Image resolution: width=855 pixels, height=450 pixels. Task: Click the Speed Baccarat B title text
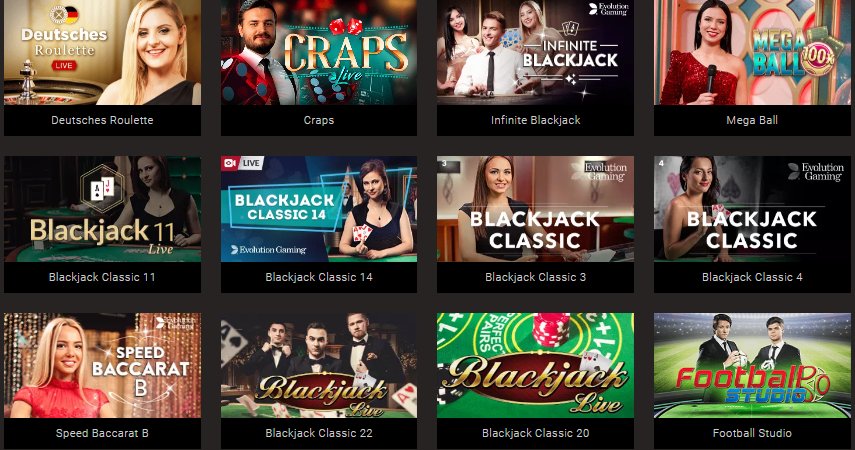(x=102, y=433)
